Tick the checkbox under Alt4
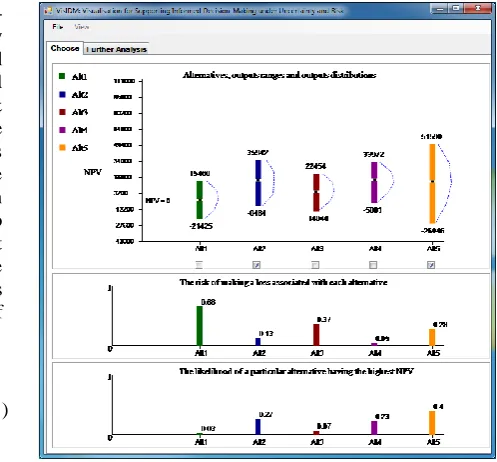The width and height of the screenshot is (497, 462). pos(373,265)
